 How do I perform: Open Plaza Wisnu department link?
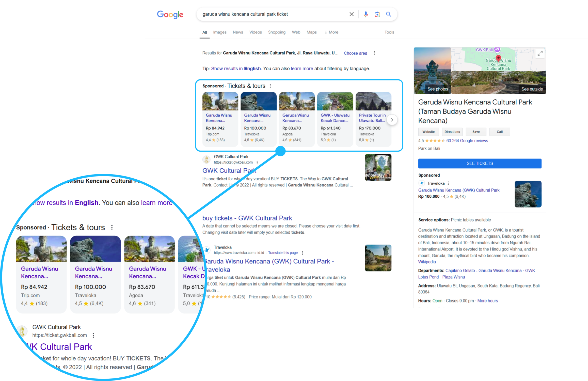[453, 277]
